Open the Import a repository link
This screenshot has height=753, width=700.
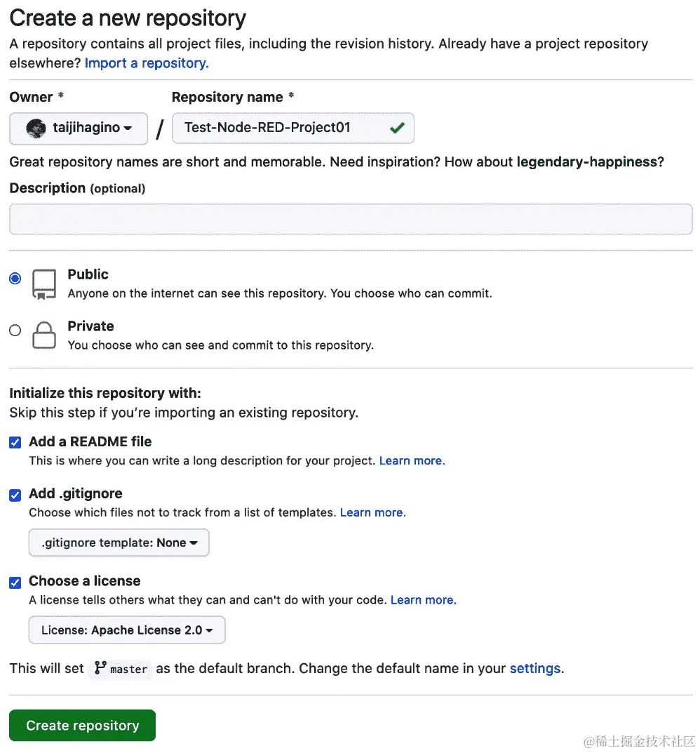(x=146, y=63)
